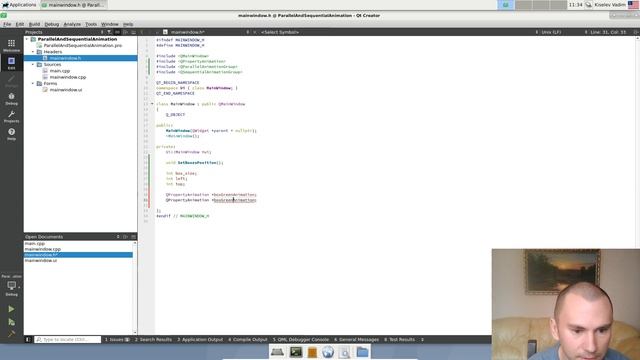This screenshot has width=640, height=360.
Task: Click the mainwindow.h taskbar window button
Action: point(74,5)
